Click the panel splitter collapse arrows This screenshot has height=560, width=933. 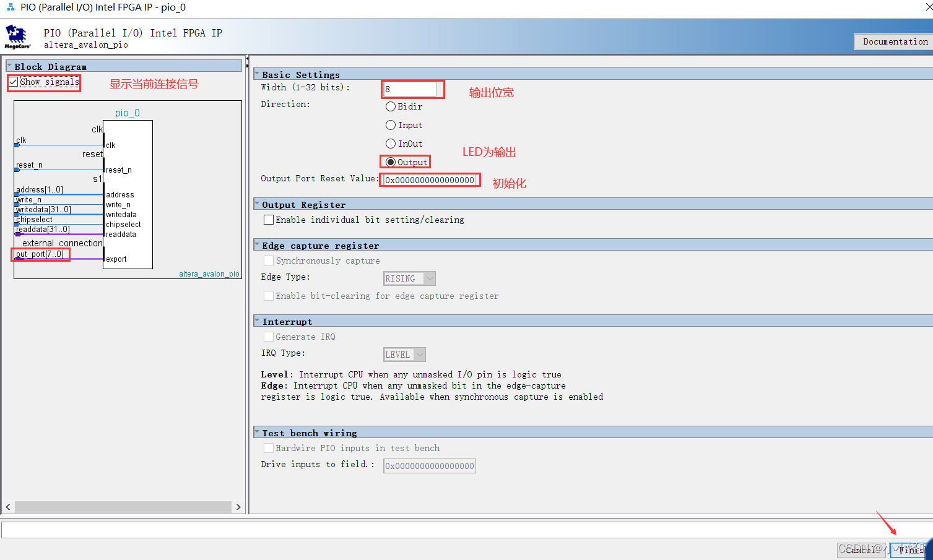(x=248, y=62)
